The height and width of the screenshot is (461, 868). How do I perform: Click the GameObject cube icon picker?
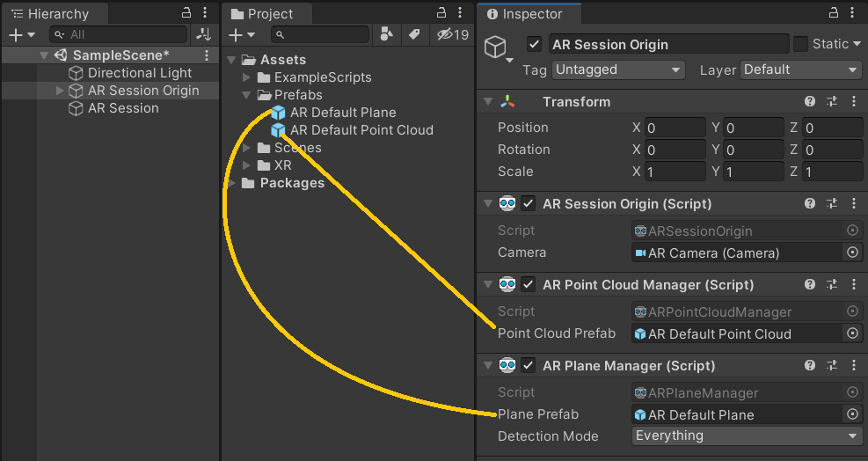tap(497, 48)
